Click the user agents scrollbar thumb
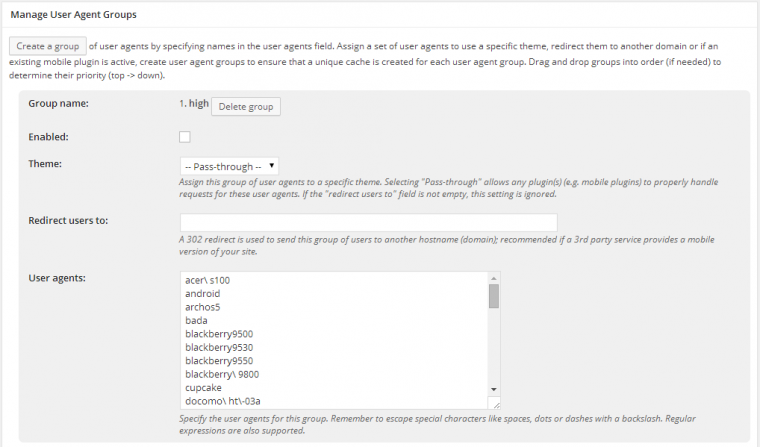 click(x=494, y=296)
